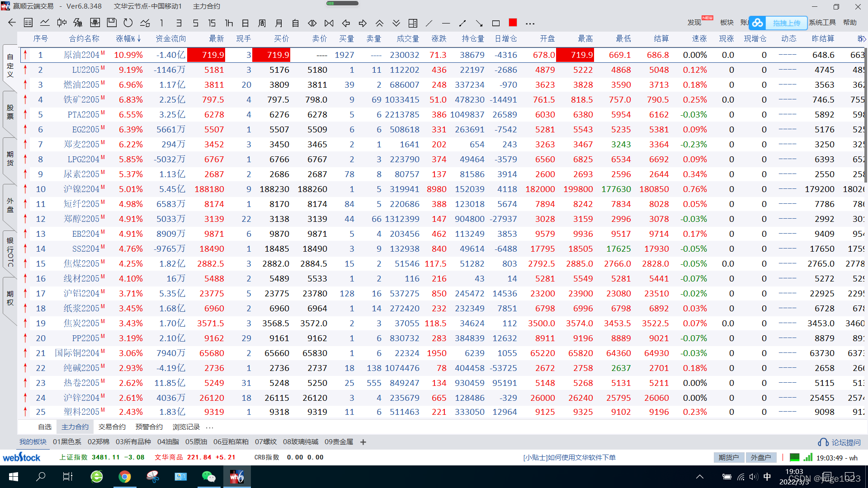Click the double up chevron icon
The height and width of the screenshot is (488, 868).
(x=379, y=23)
